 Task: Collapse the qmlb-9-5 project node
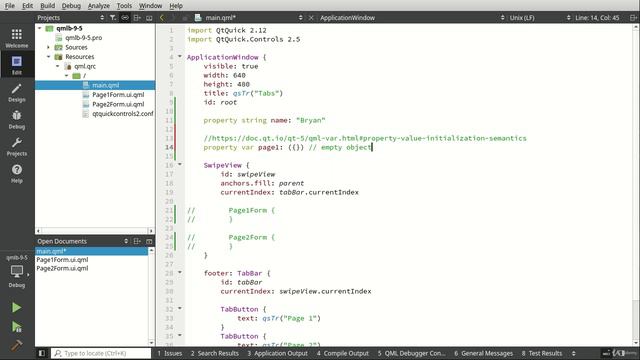coord(40,28)
